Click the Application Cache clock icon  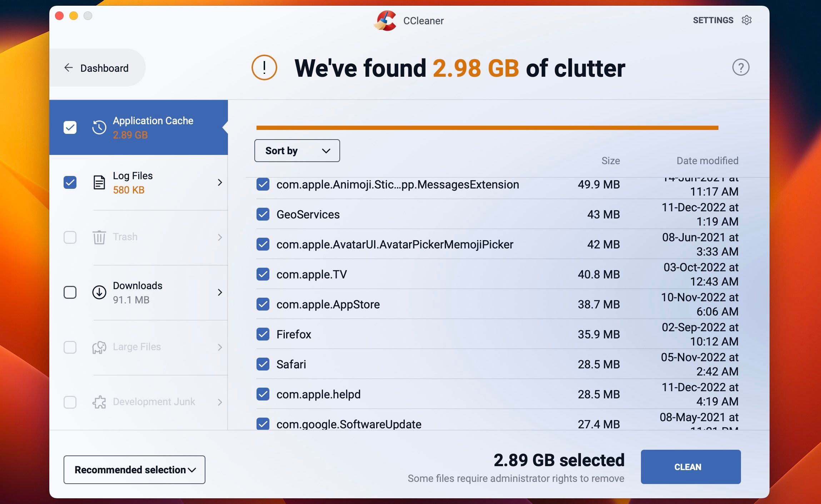99,127
